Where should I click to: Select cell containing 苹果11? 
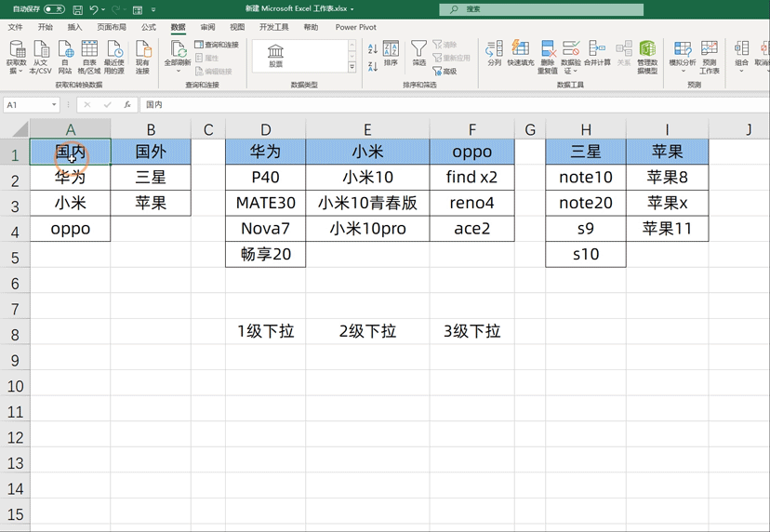(668, 229)
